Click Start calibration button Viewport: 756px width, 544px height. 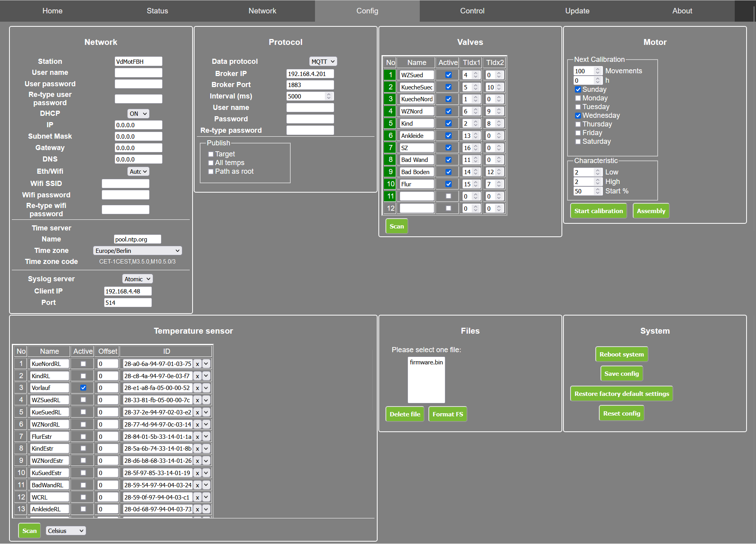click(598, 211)
